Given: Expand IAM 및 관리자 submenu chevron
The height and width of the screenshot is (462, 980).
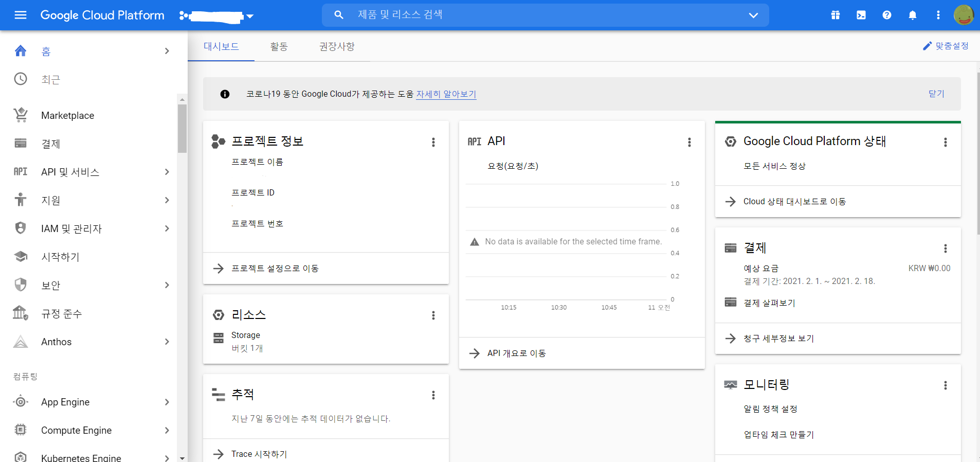Looking at the screenshot, I should point(167,228).
